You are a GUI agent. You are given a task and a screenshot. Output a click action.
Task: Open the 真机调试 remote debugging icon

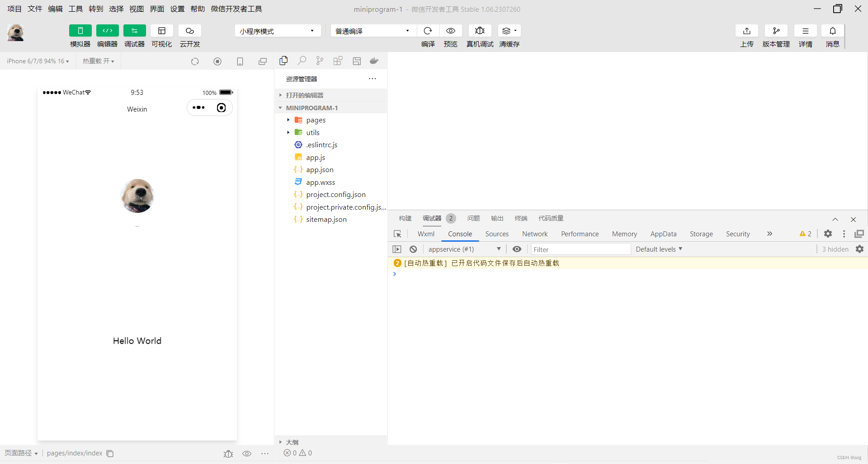[480, 30]
